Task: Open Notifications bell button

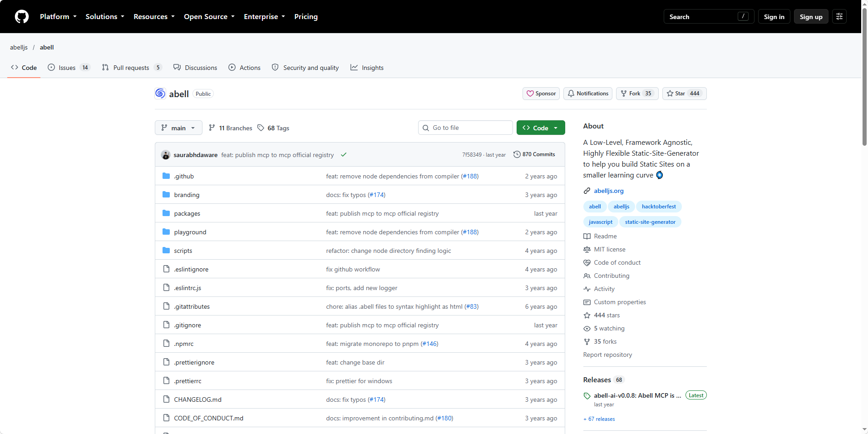Action: (x=588, y=94)
